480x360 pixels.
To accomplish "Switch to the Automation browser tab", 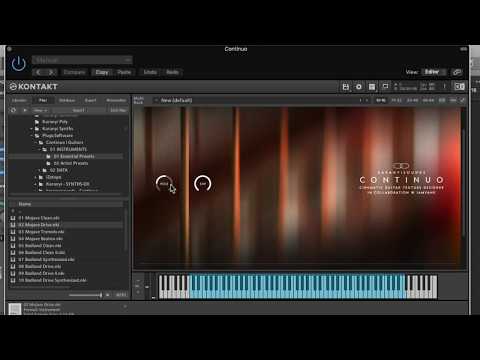I will click(116, 100).
